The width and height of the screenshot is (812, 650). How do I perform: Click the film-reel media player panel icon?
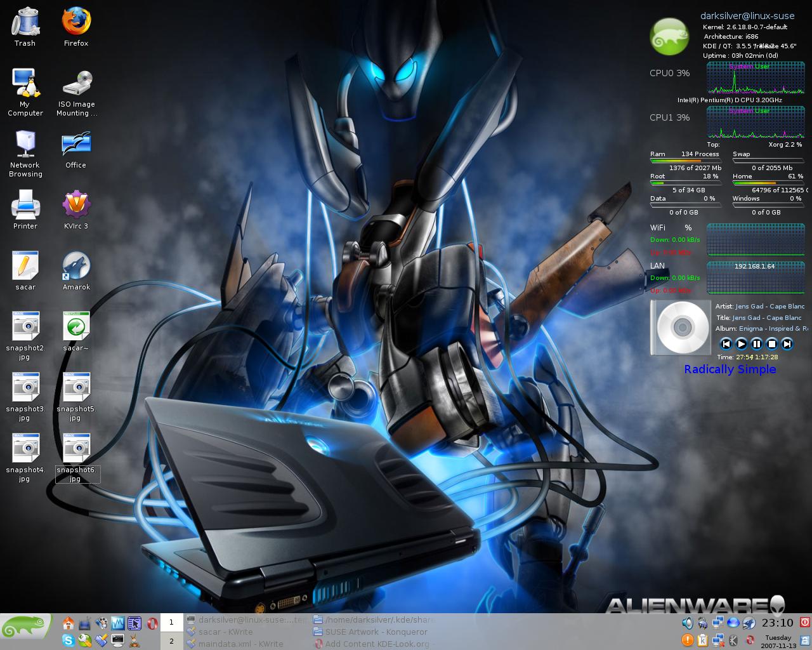[101, 623]
